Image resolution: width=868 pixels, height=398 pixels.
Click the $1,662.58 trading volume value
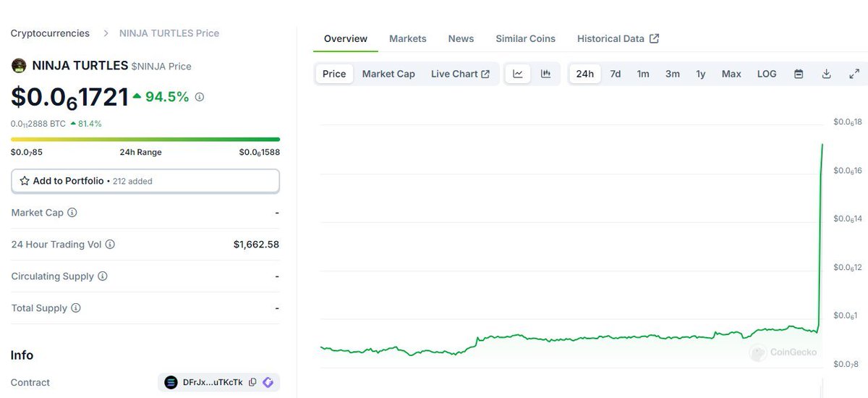(x=256, y=245)
